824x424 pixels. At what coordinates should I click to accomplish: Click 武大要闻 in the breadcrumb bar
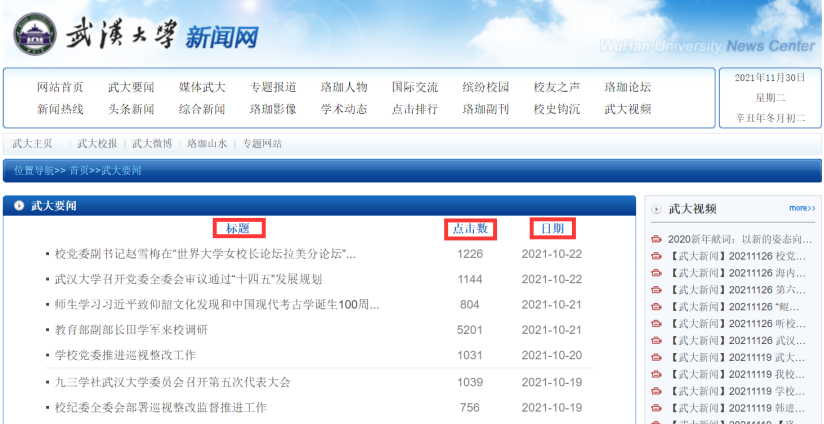click(121, 171)
